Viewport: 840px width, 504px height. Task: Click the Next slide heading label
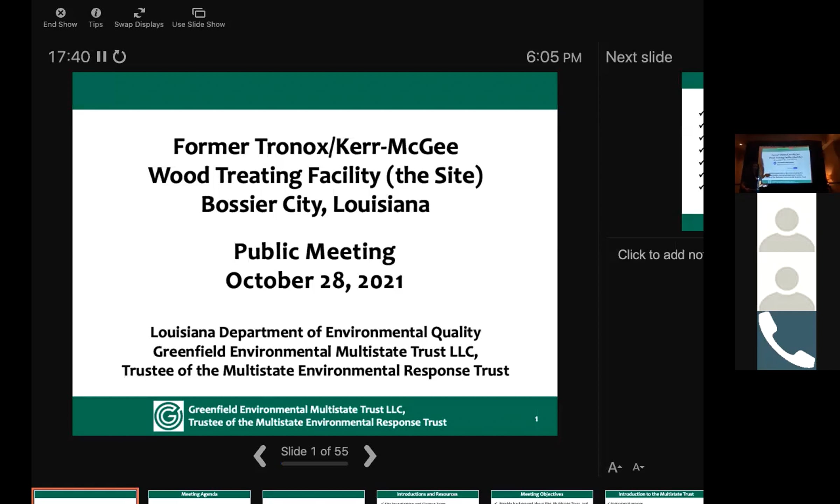coord(639,57)
